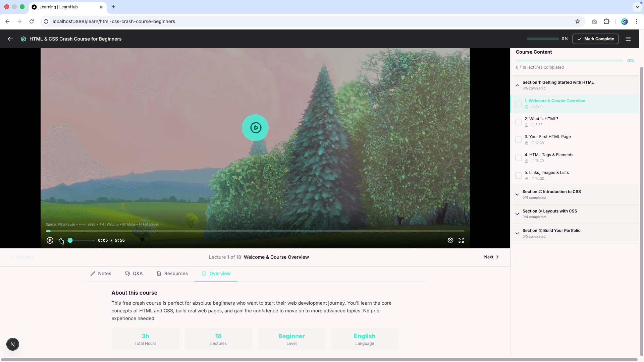Screen dimensions: 644x362
Task: Click the Mark Complete button
Action: tap(595, 39)
